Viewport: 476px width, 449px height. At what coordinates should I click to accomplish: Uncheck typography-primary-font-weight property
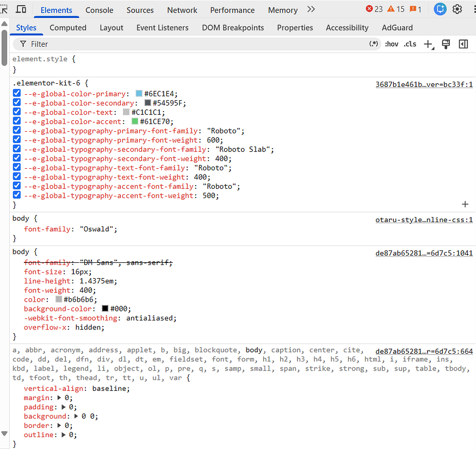pos(17,139)
